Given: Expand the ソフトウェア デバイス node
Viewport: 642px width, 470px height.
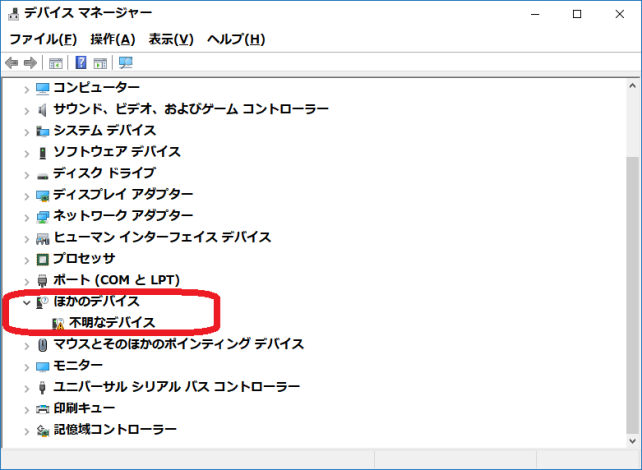Looking at the screenshot, I should coord(27,154).
